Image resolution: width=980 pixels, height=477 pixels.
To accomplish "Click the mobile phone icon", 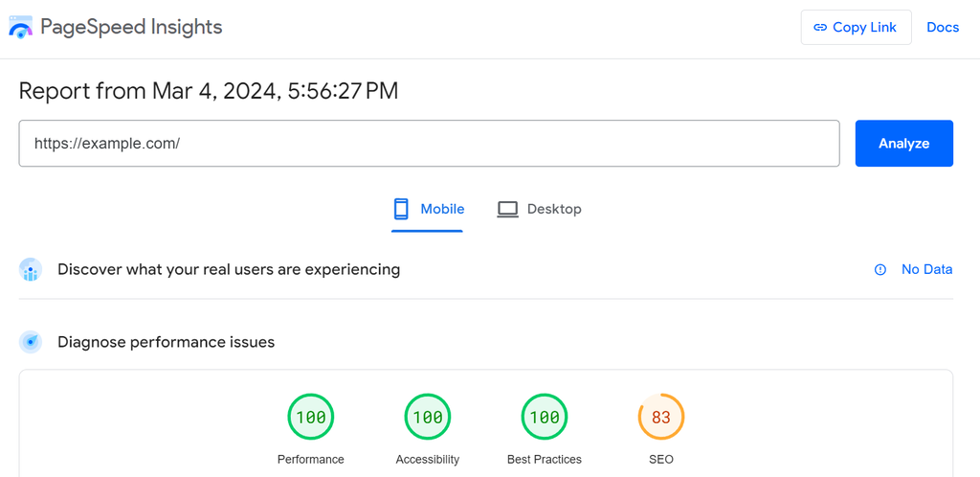I will pyautogui.click(x=401, y=209).
